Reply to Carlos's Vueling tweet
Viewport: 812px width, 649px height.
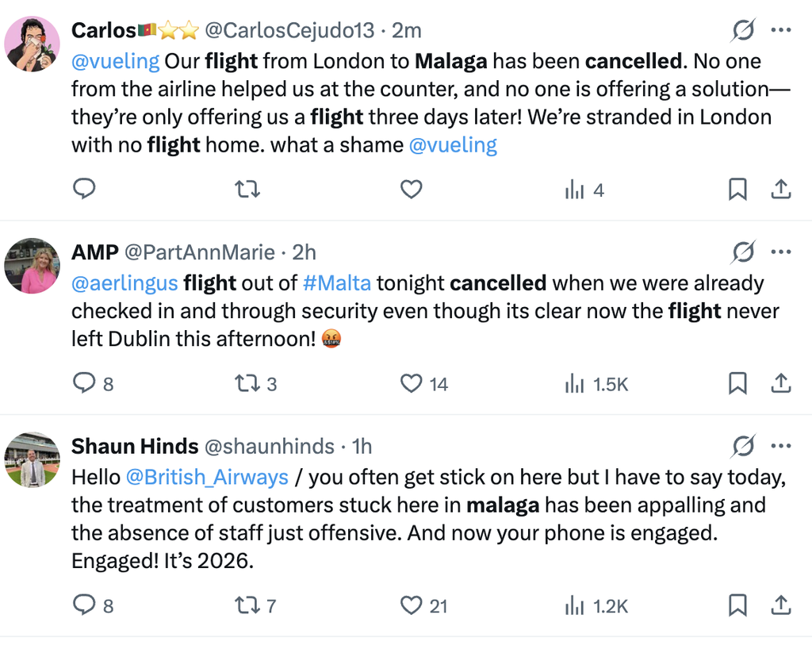(x=84, y=189)
